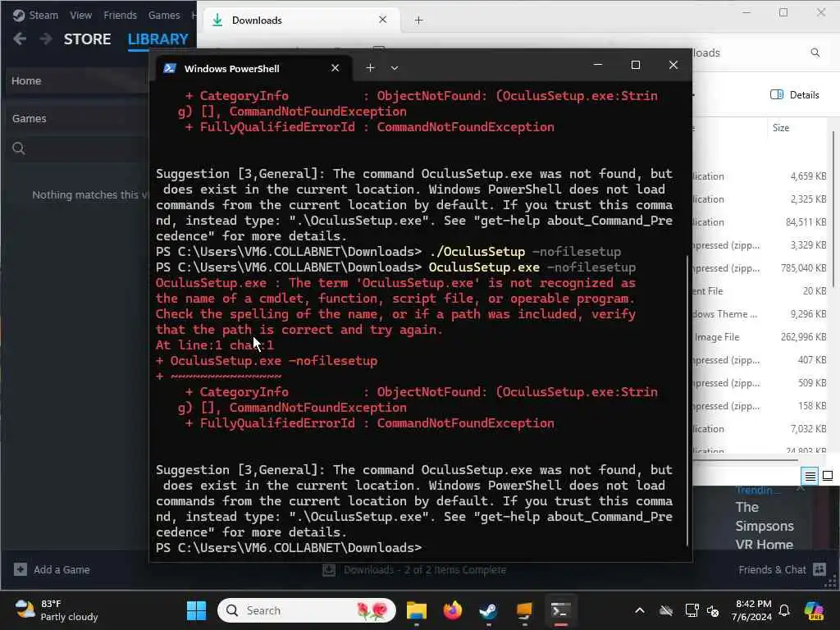Switch File Explorer to large thumbnails view

click(x=828, y=476)
